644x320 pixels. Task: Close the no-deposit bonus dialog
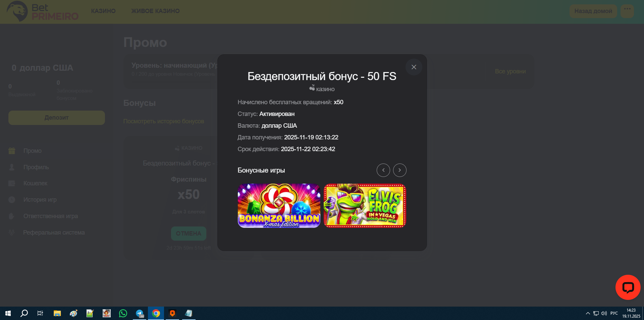click(414, 67)
